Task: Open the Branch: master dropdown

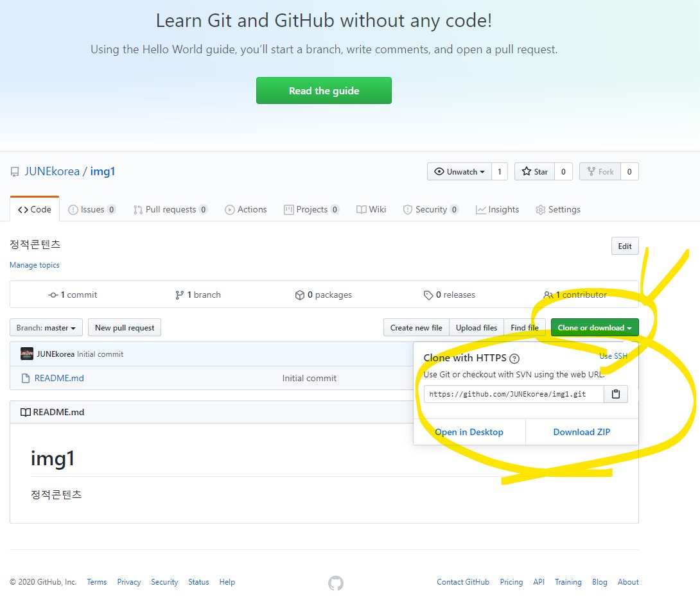Action: click(46, 328)
